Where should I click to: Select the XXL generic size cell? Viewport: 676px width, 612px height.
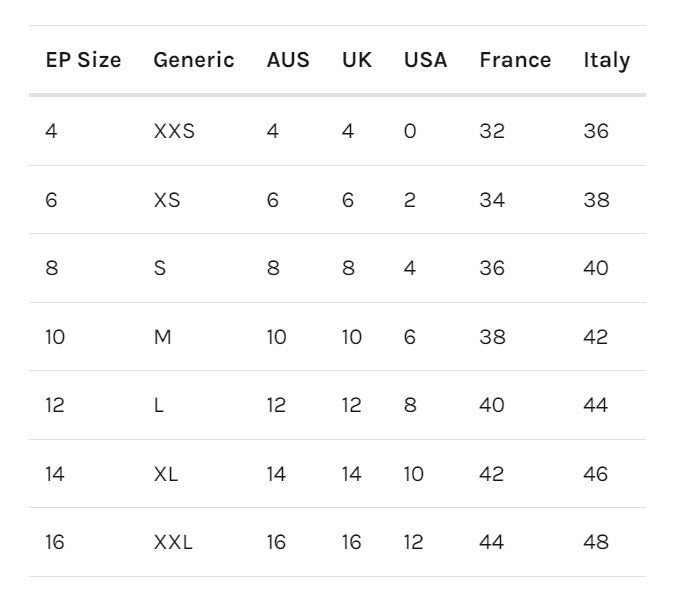pos(173,542)
